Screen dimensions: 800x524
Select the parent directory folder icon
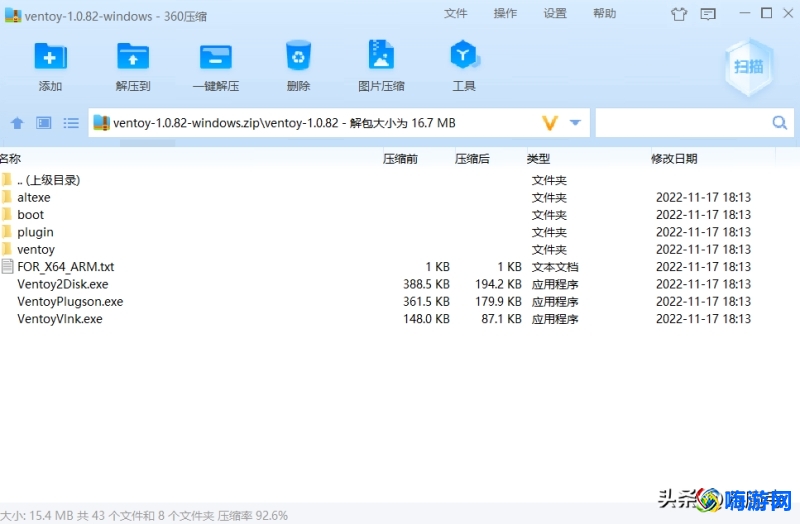[x=7, y=180]
